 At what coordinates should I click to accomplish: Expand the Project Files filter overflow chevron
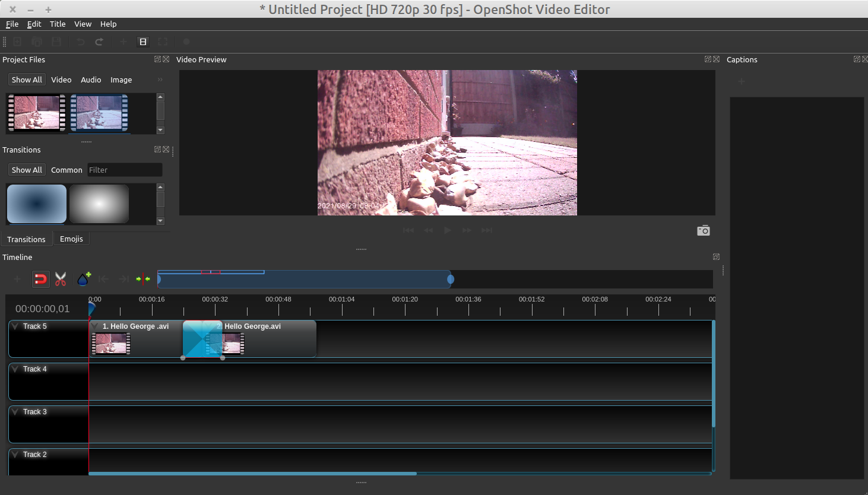pos(160,80)
